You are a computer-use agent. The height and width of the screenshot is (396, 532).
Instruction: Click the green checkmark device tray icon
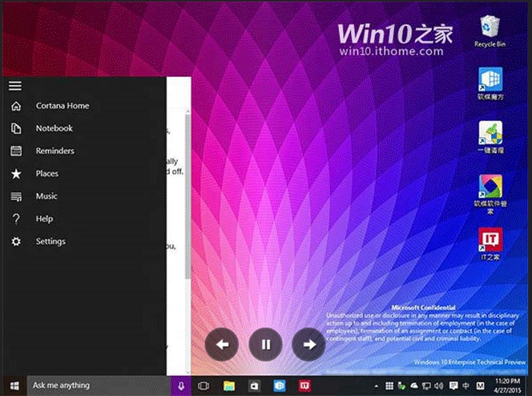(x=401, y=386)
